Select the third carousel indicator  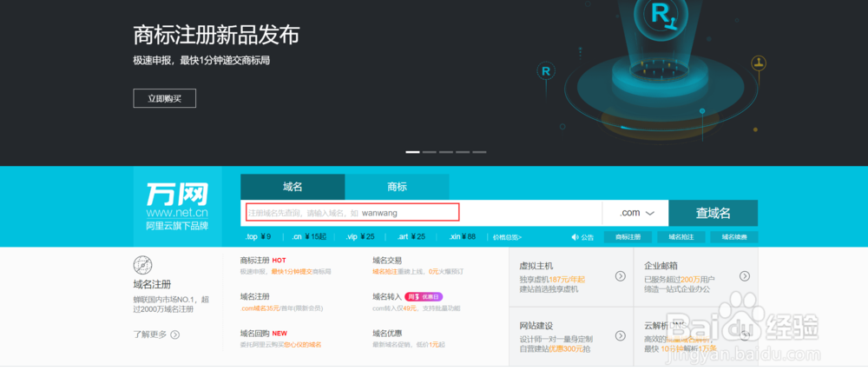[x=445, y=152]
